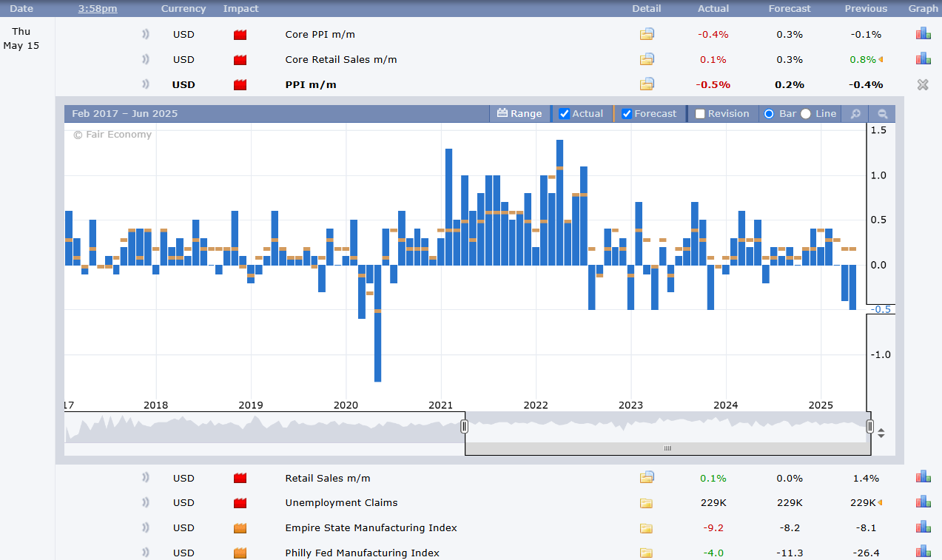Toggle the navigator collapse arrows
Viewport: 942px width, 560px height.
pos(881,434)
